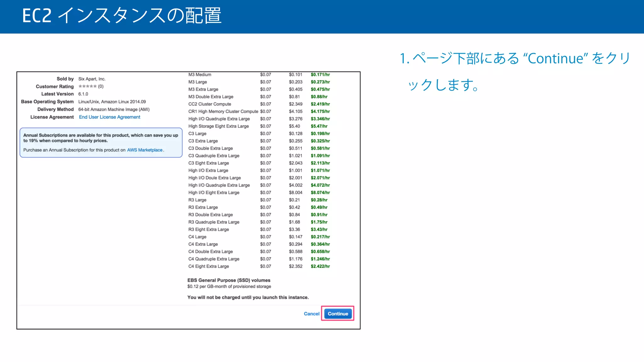Click the '6.1.0' latest version value
The height and width of the screenshot is (362, 644).
pyautogui.click(x=83, y=94)
